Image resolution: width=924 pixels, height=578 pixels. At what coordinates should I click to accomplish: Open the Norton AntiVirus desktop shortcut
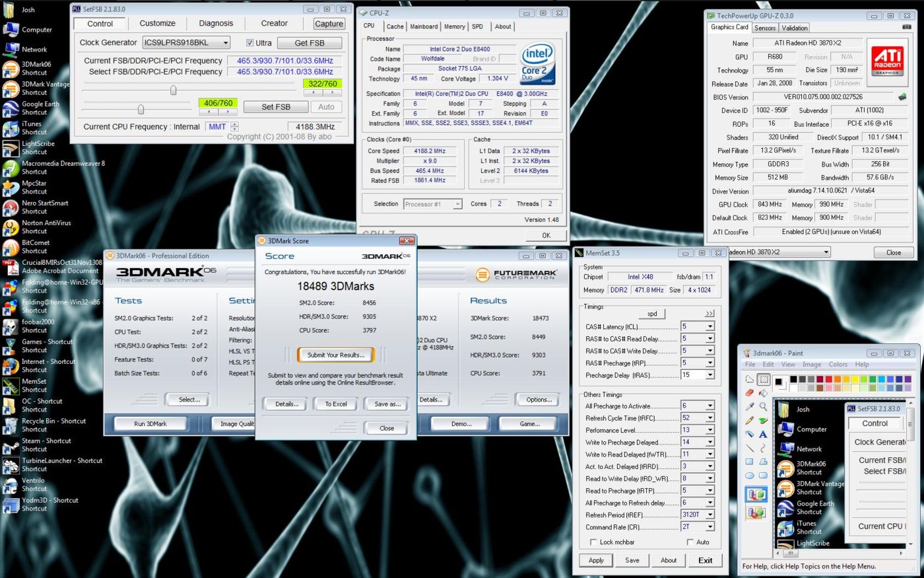(x=37, y=227)
